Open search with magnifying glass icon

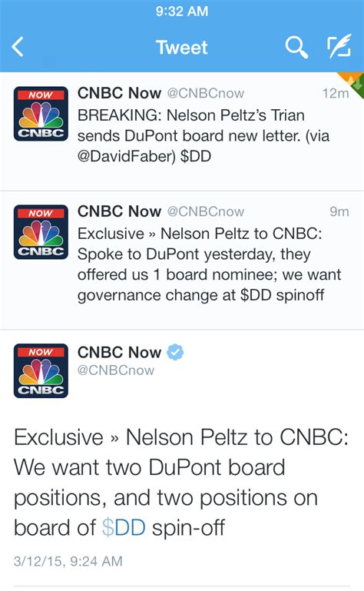296,47
